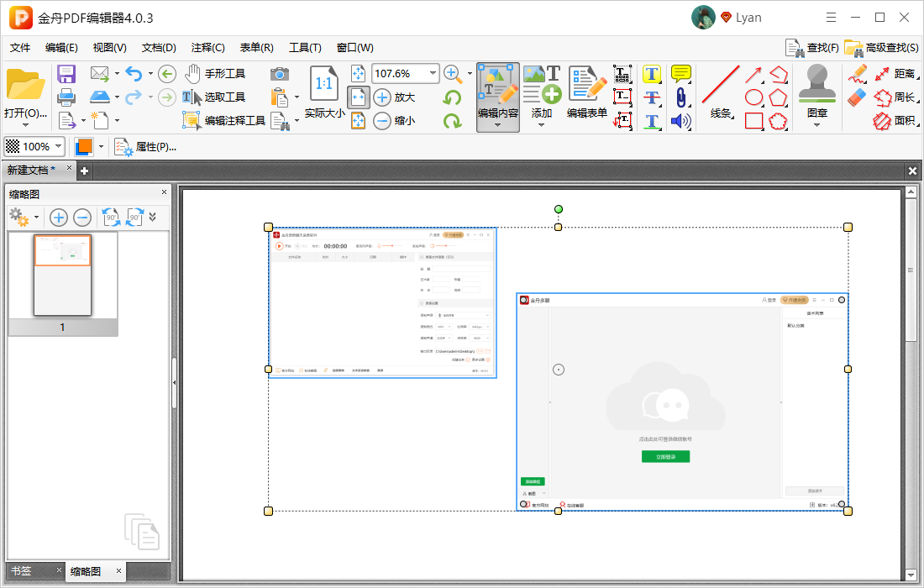Select the yellow sticky note comment tool

pyautogui.click(x=680, y=74)
